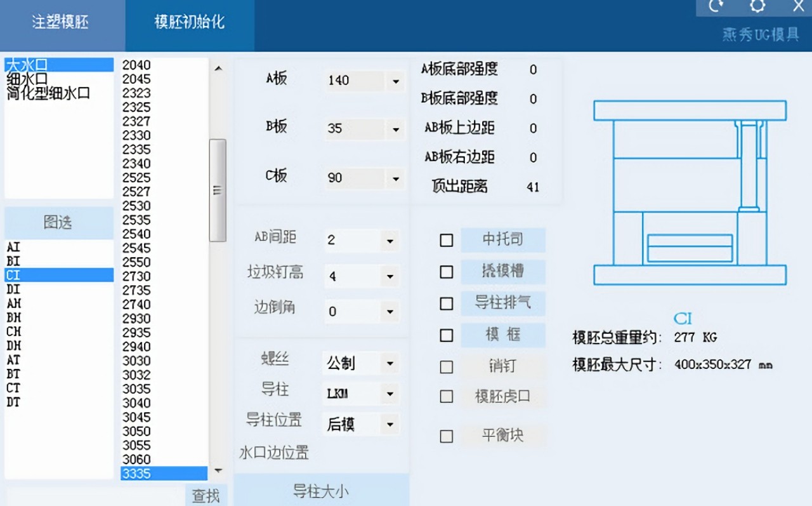Check the 平衡块 option
Screen dimensions: 812x506
coord(446,436)
